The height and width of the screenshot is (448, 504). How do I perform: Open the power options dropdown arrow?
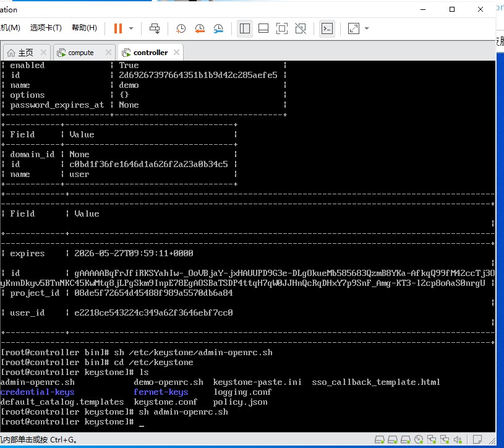(x=131, y=28)
